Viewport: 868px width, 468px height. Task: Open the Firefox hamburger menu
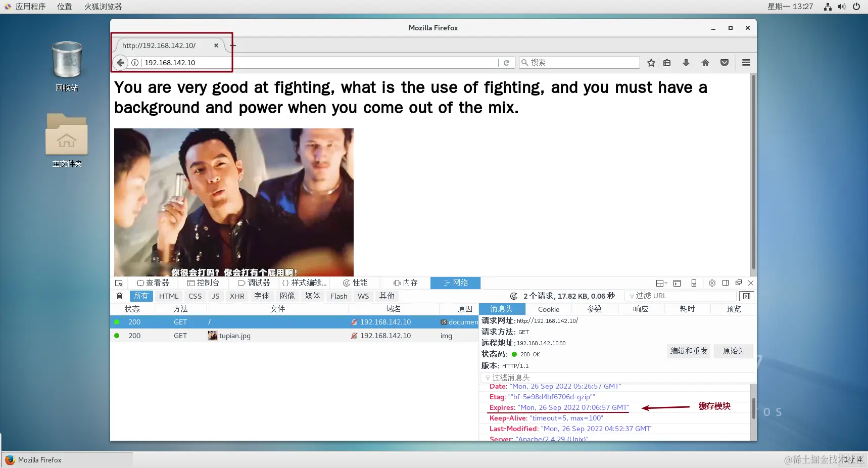coord(747,63)
